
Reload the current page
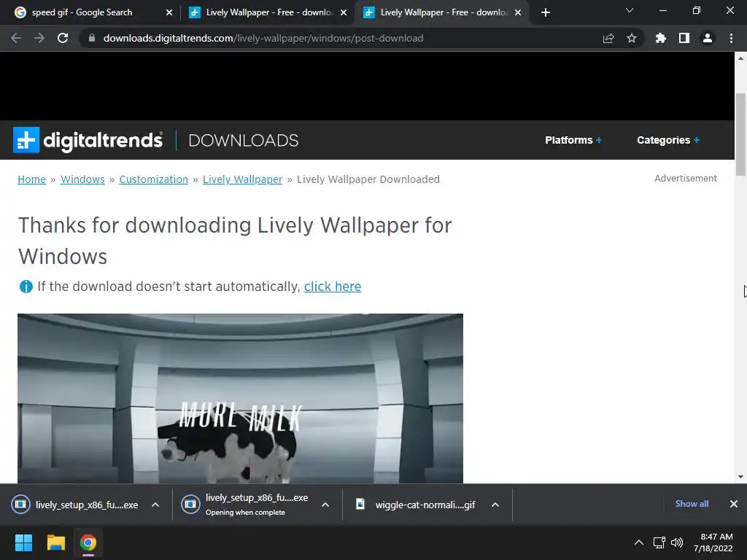click(63, 38)
